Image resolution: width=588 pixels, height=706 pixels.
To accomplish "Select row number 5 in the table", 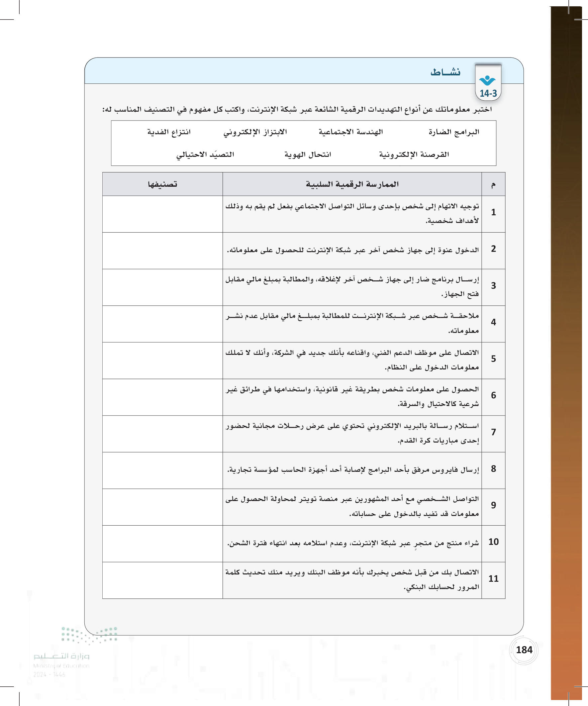I will (x=493, y=359).
